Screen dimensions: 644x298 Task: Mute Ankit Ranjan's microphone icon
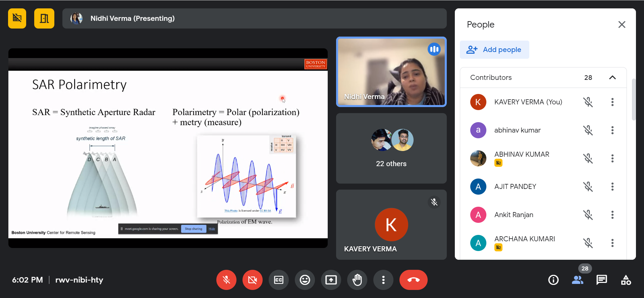(588, 215)
